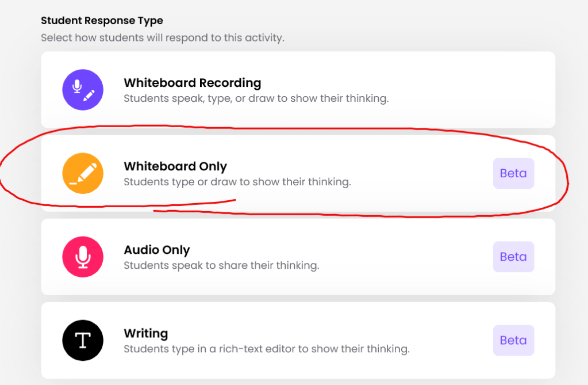Screen dimensions: 588x385
Task: Click the orange pencil Whiteboard Only icon
Action: tap(83, 173)
